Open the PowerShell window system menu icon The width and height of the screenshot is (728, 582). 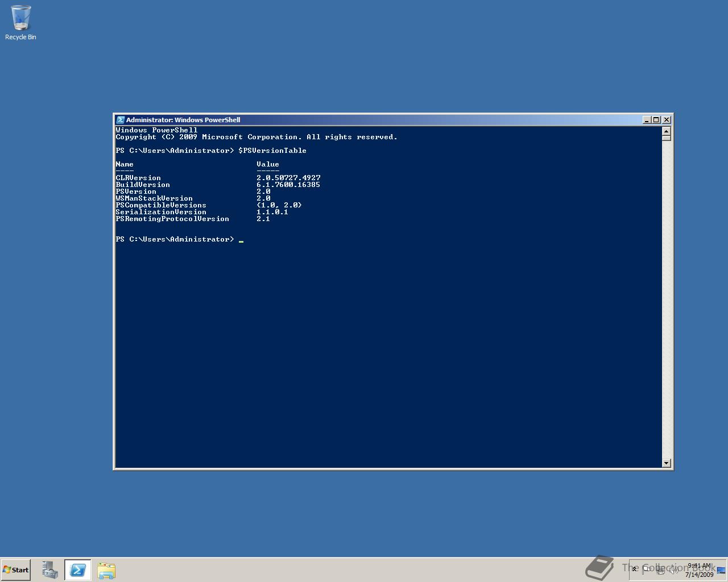point(120,120)
